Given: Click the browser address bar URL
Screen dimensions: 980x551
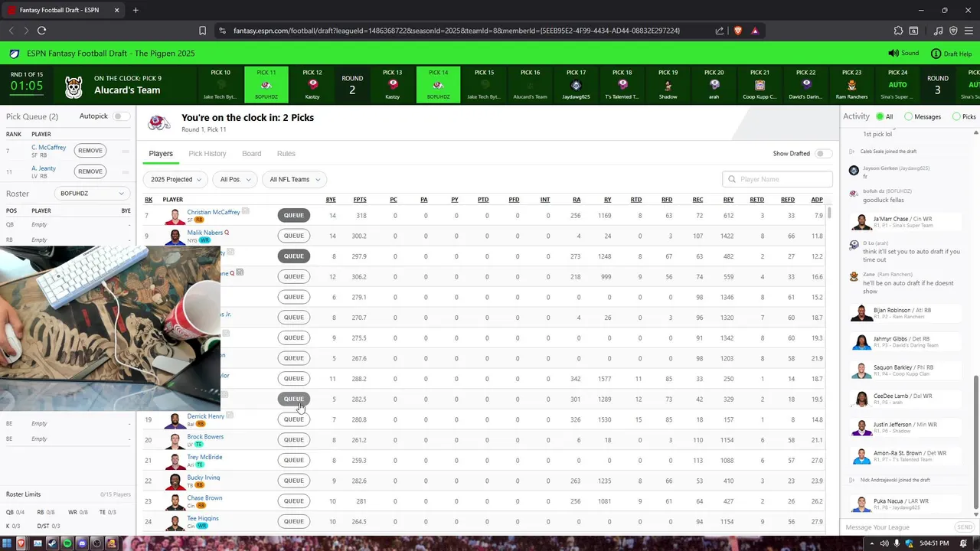Looking at the screenshot, I should [456, 31].
